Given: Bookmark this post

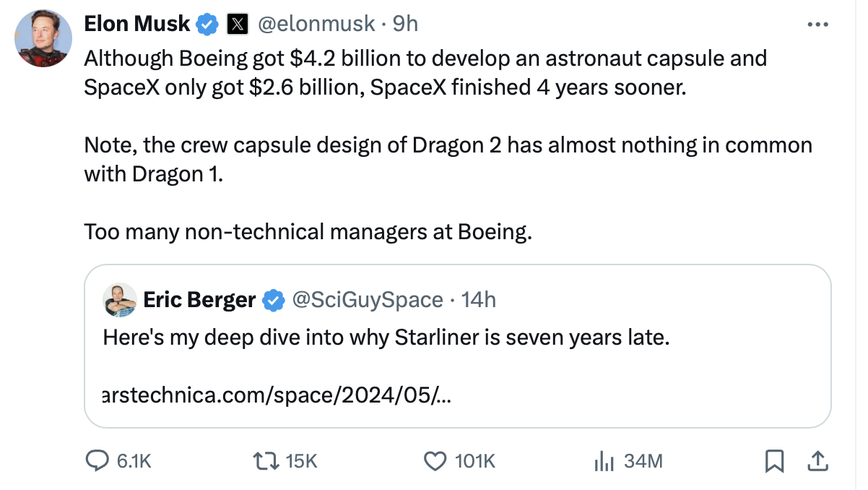Looking at the screenshot, I should pyautogui.click(x=774, y=460).
